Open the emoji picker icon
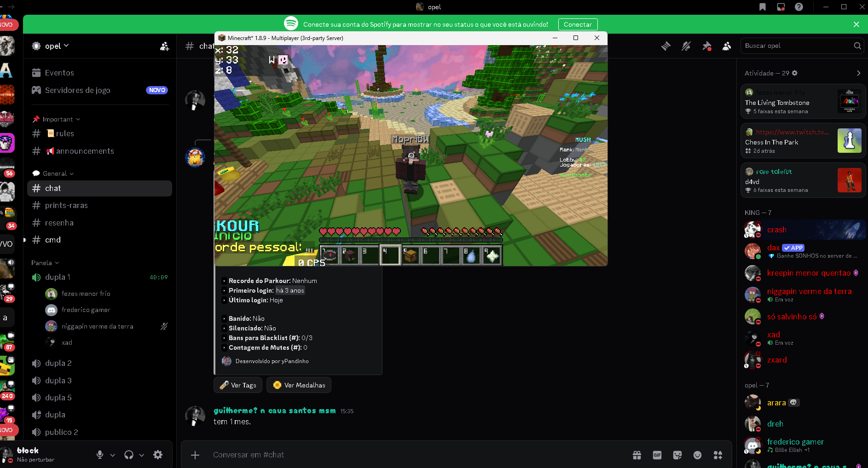The height and width of the screenshot is (468, 868). 698,455
